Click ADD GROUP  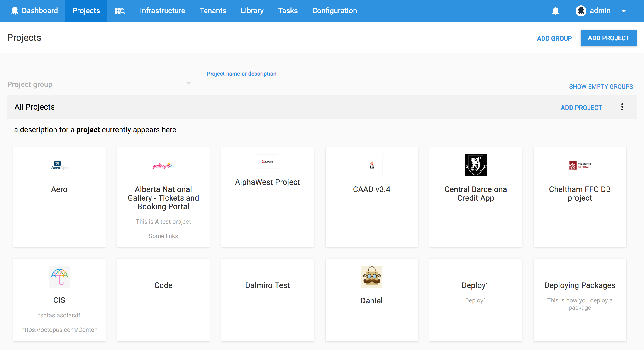point(554,38)
